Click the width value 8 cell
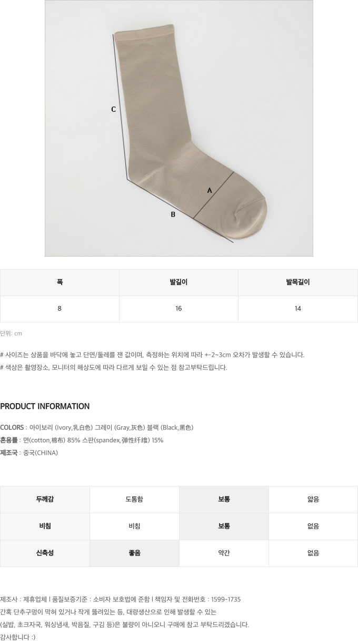The height and width of the screenshot is (644, 358). [x=59, y=309]
